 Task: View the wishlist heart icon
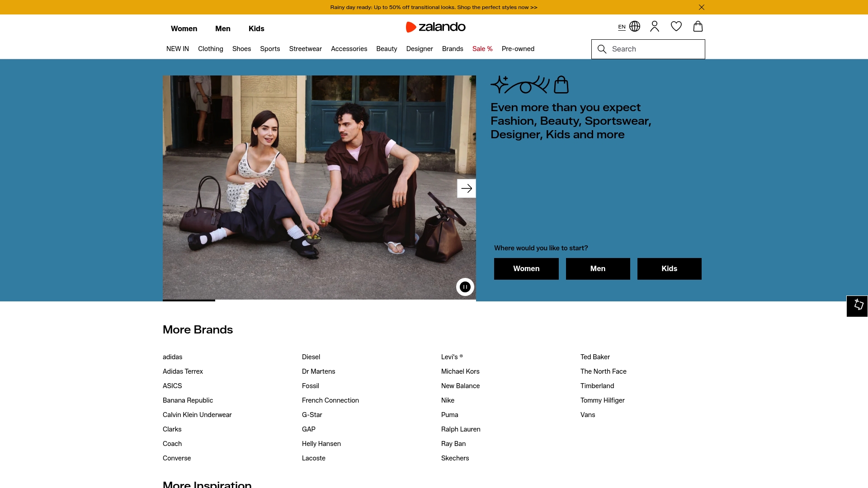(x=676, y=27)
